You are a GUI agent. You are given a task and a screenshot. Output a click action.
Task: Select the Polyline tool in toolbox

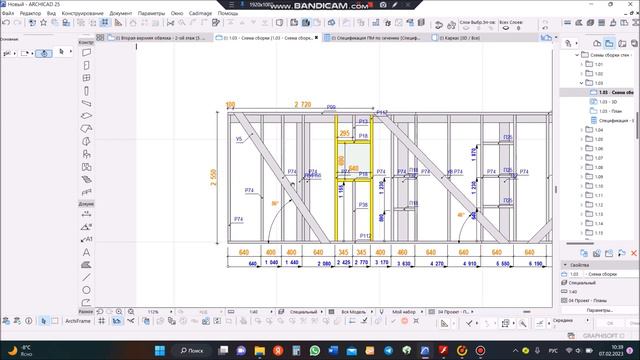pos(86,302)
